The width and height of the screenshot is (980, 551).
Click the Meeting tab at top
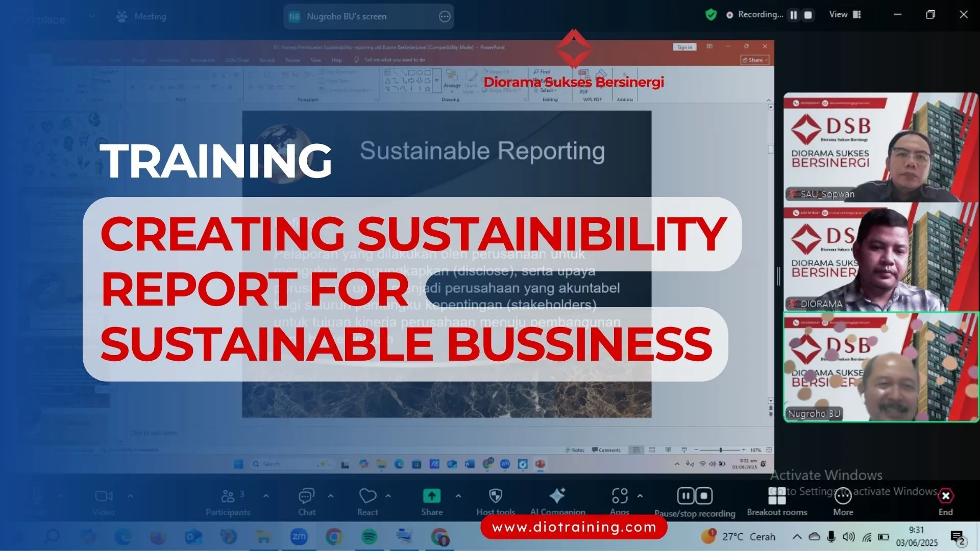tap(141, 16)
